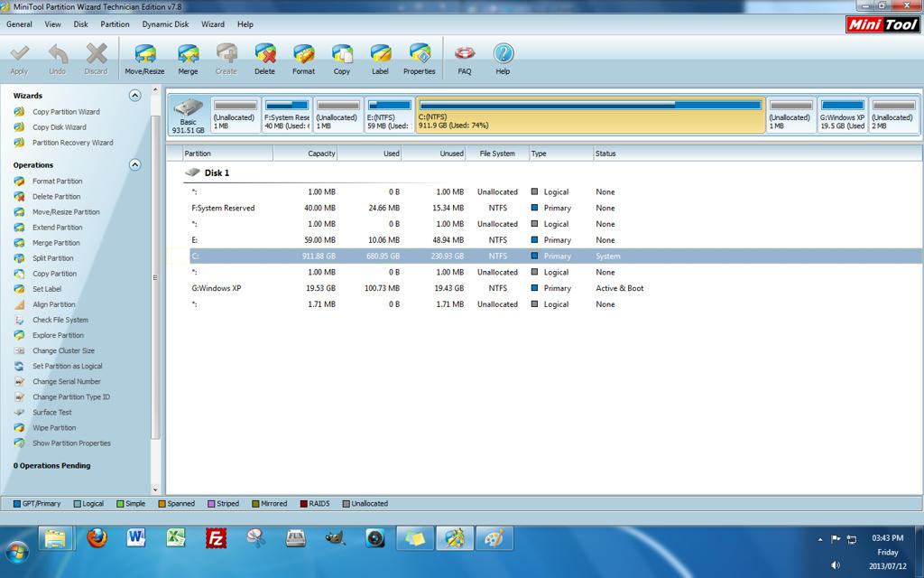Select the Move/Resize toolbar tool

[x=145, y=60]
